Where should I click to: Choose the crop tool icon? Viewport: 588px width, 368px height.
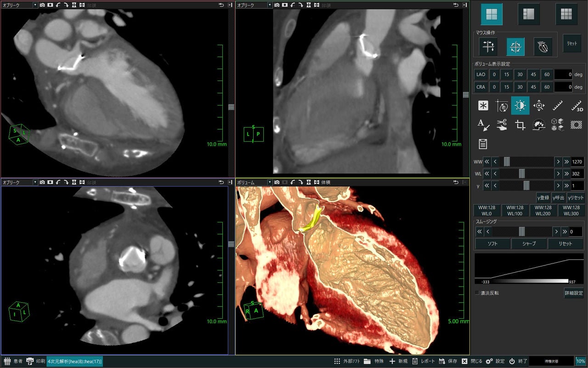tap(520, 125)
